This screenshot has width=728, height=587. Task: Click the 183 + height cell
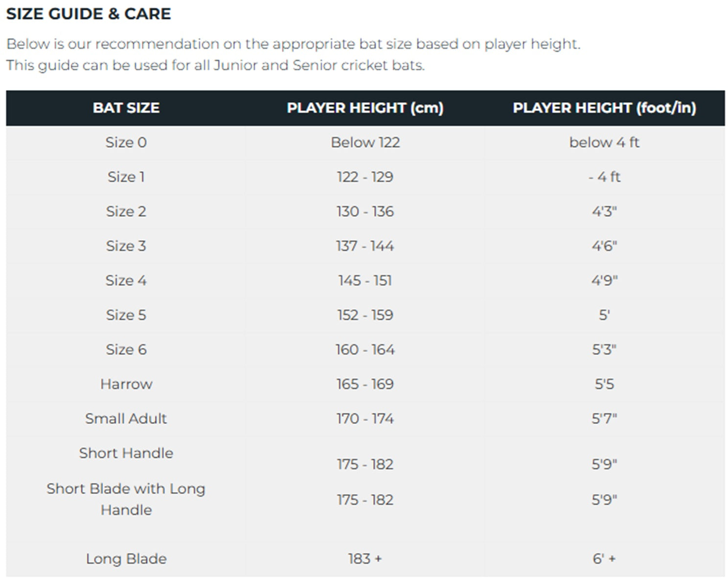tap(365, 559)
